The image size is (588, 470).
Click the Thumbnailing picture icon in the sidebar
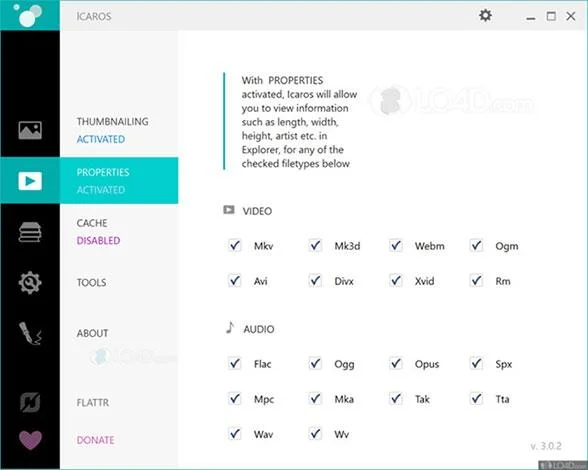(x=30, y=130)
